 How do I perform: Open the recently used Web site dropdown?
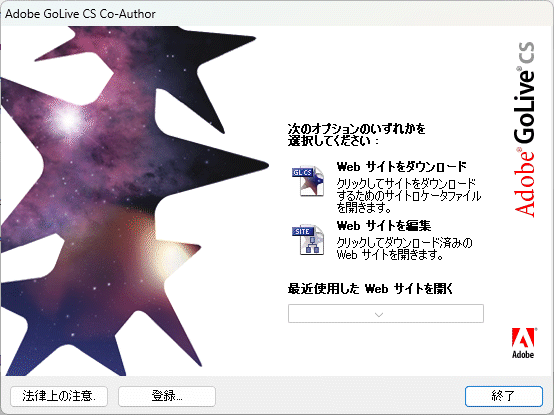pyautogui.click(x=385, y=314)
